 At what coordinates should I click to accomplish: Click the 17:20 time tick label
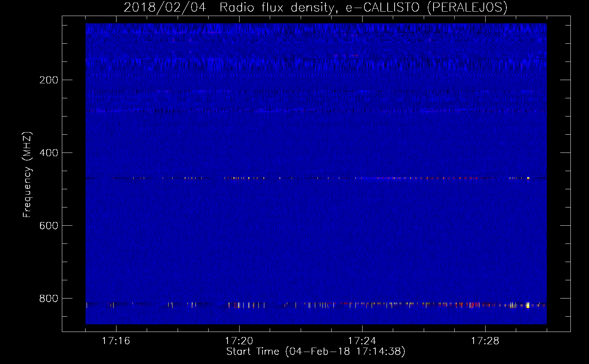tap(239, 341)
